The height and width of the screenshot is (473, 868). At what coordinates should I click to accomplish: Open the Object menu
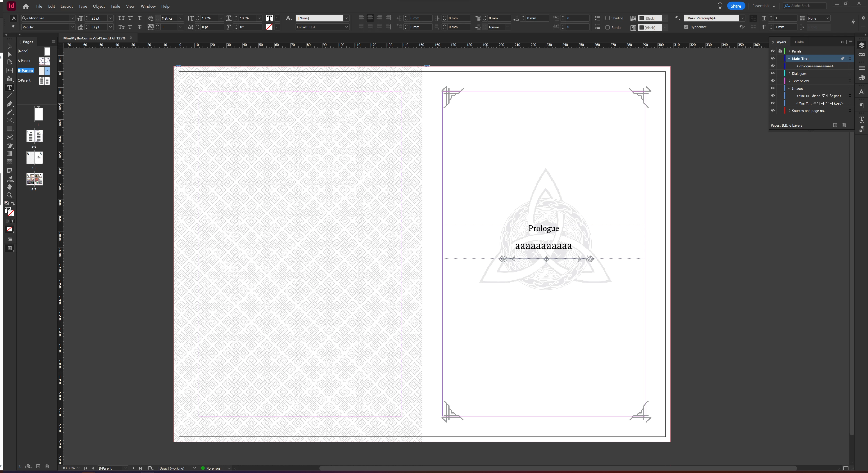pyautogui.click(x=99, y=6)
